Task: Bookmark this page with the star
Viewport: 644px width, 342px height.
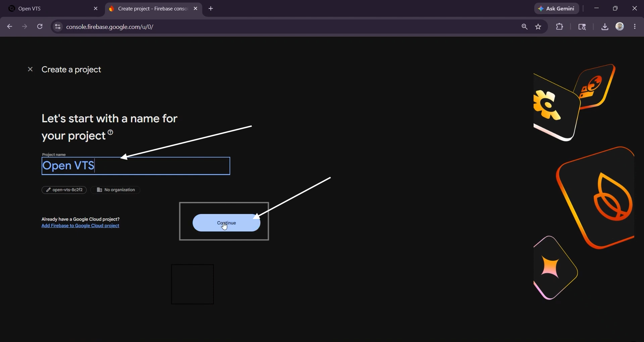Action: point(539,27)
